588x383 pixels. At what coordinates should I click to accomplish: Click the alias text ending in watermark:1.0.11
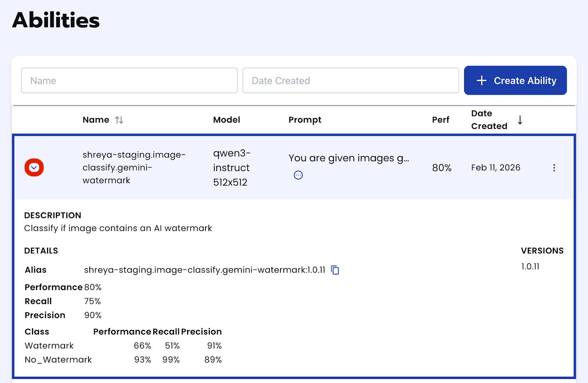204,270
